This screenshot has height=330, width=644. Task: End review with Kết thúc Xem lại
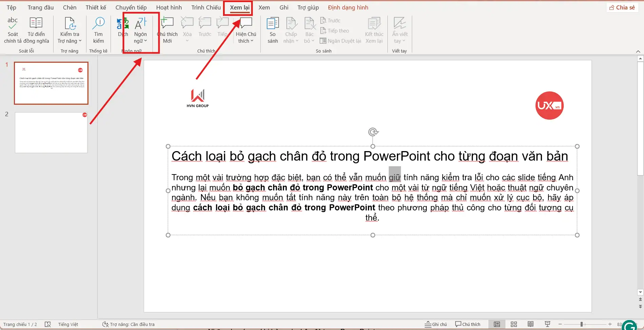click(x=374, y=30)
